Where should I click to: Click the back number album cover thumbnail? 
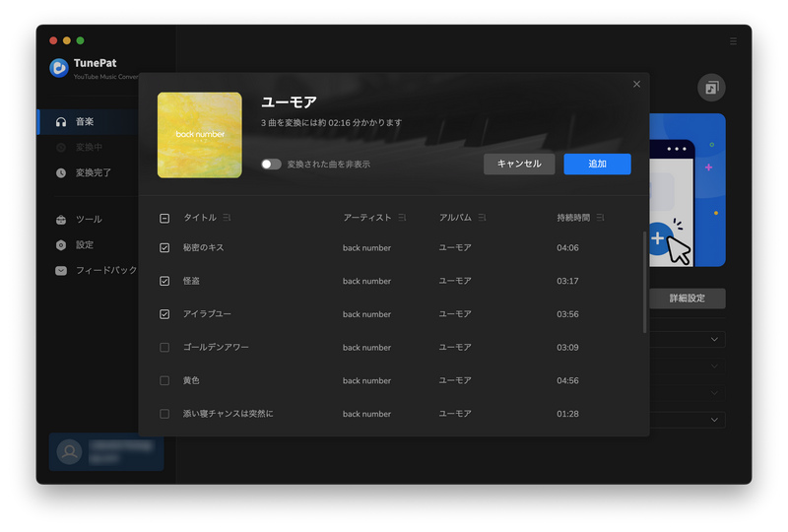(200, 135)
